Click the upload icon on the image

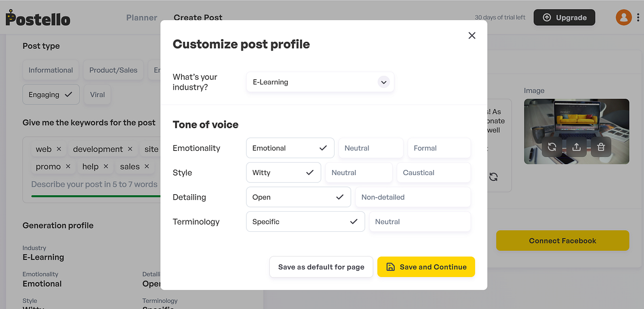point(576,147)
